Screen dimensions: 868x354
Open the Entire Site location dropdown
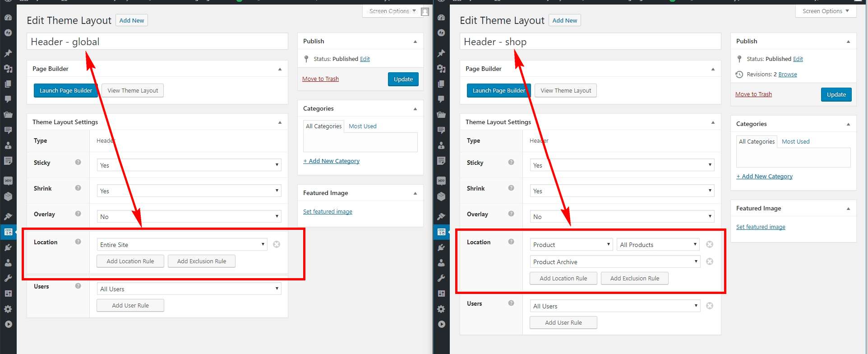pos(182,245)
